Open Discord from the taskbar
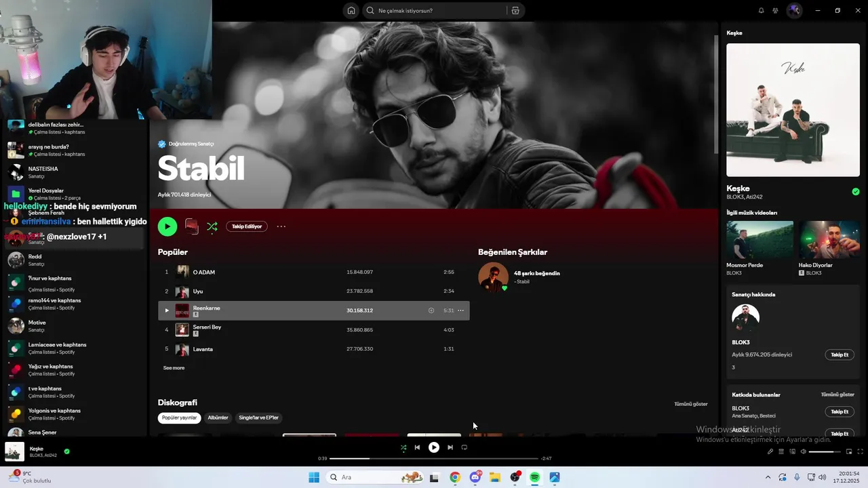Viewport: 868px width, 488px height. click(x=476, y=477)
